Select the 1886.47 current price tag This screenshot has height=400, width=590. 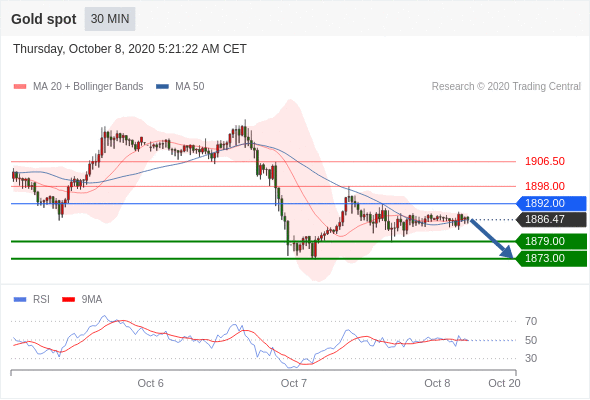point(551,219)
